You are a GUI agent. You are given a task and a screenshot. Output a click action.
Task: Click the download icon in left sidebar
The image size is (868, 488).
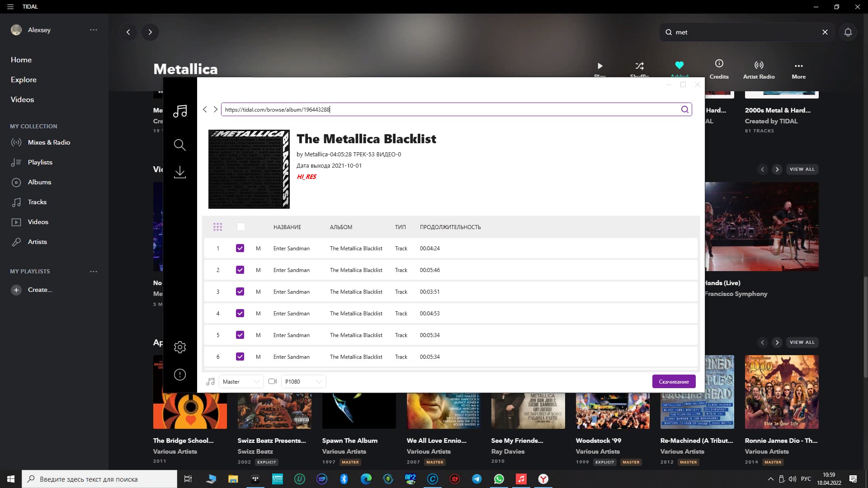pyautogui.click(x=180, y=172)
